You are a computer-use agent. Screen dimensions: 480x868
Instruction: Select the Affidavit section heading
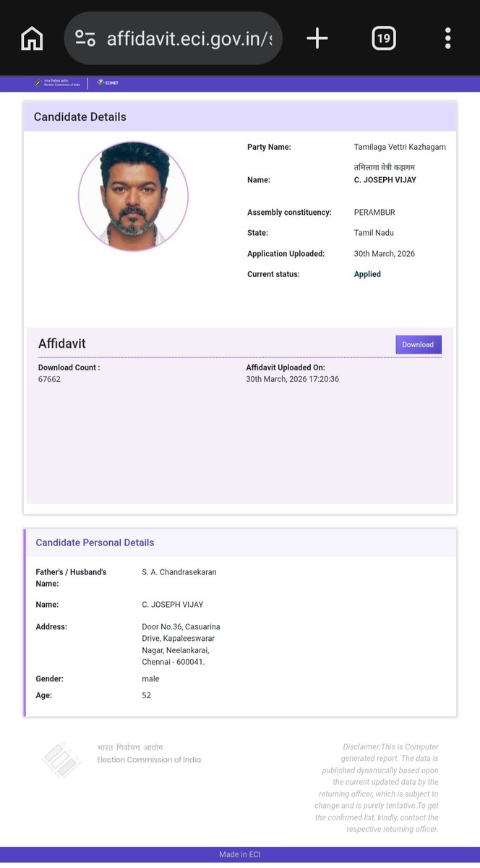[62, 344]
